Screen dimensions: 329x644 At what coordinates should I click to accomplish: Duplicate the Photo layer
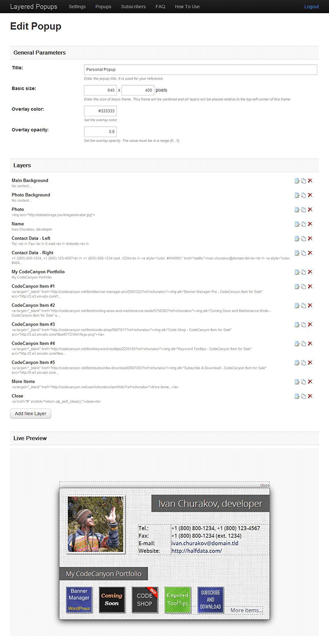pos(305,209)
